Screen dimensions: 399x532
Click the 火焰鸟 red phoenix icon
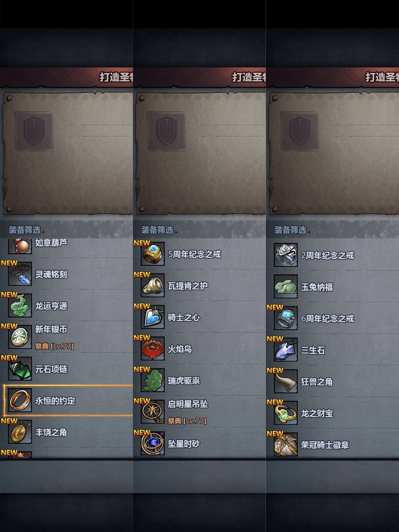(x=153, y=349)
